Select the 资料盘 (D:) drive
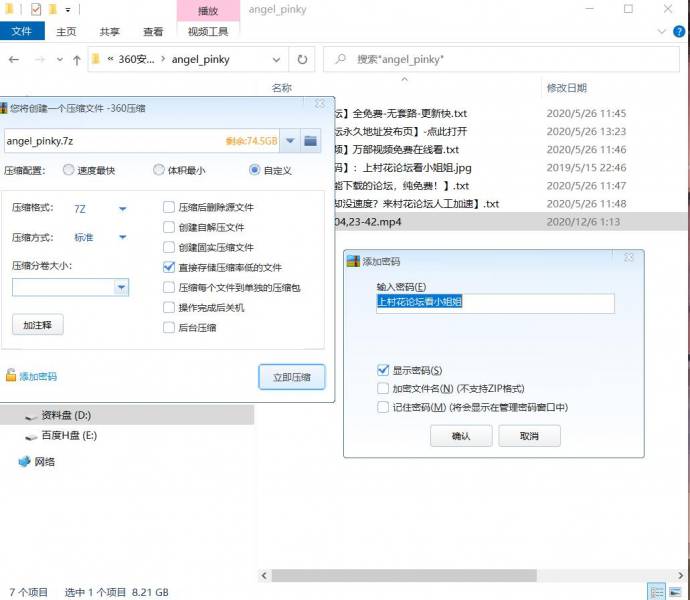Viewport: 690px width, 600px height. 66,415
